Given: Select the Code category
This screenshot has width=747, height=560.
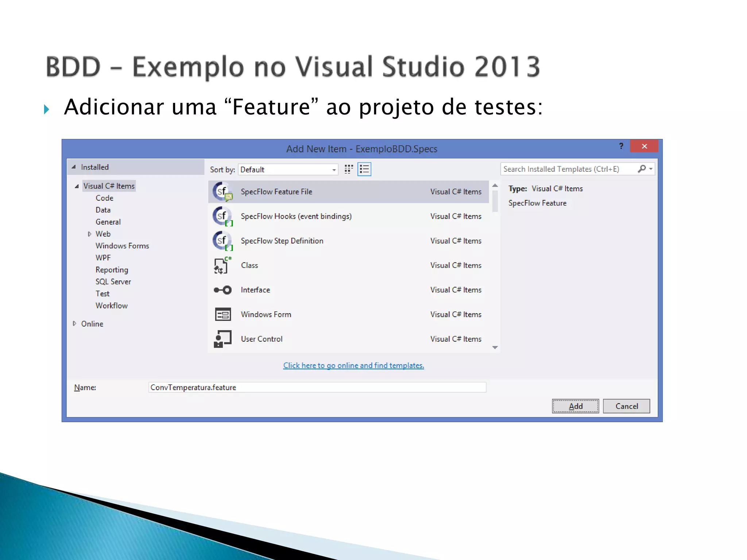Looking at the screenshot, I should pyautogui.click(x=104, y=198).
